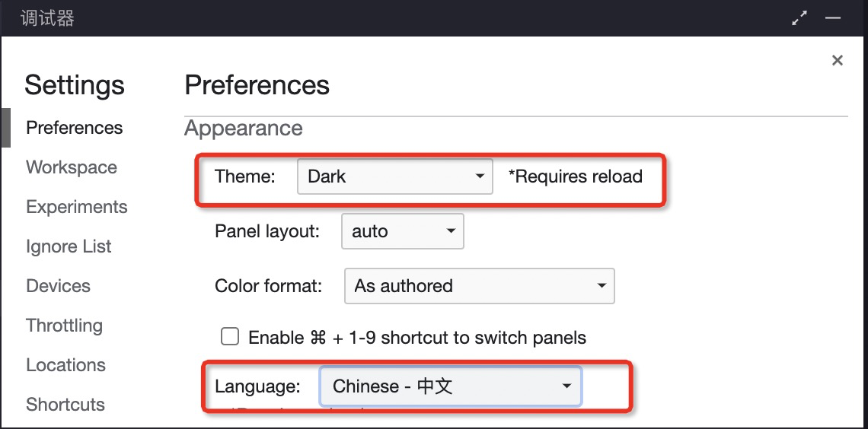Open the Panel layout dropdown
The height and width of the screenshot is (429, 868).
(403, 231)
